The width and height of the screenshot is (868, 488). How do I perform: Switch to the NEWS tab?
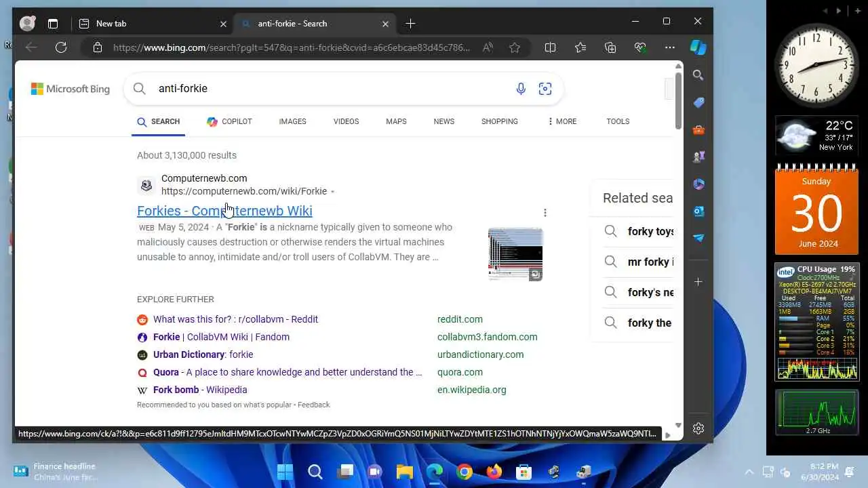pos(444,121)
